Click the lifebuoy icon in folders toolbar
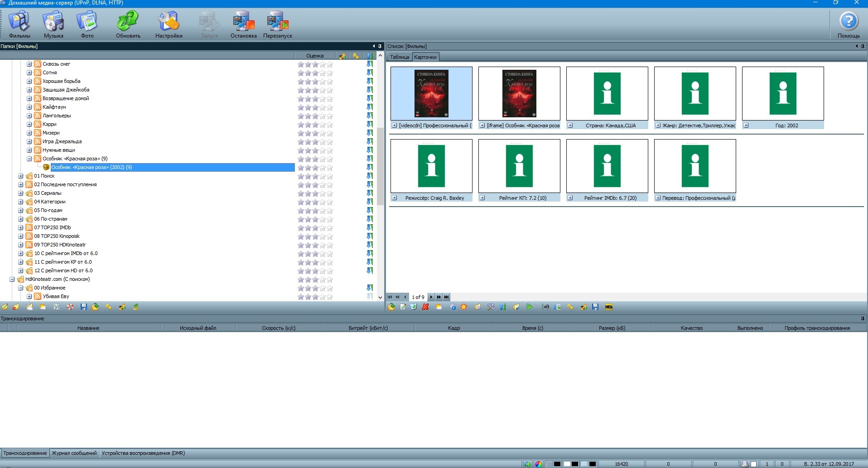Screen dimensions: 868x468 tap(70, 307)
